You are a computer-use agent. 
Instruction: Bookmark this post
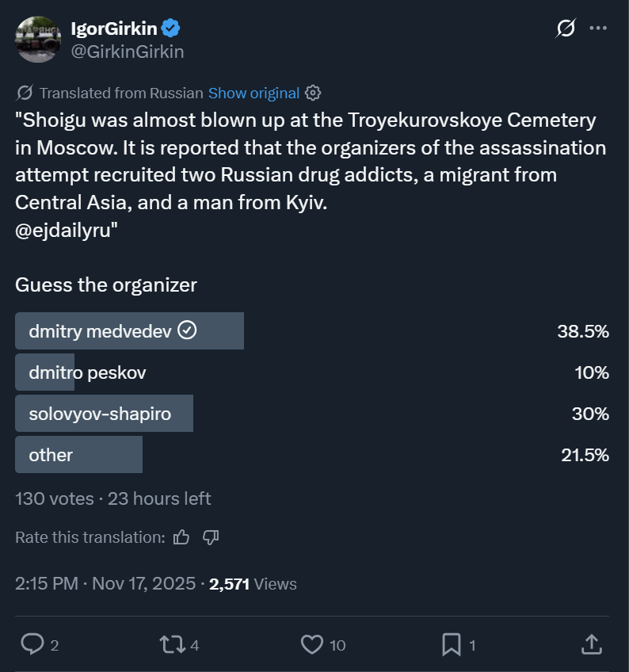pyautogui.click(x=452, y=644)
